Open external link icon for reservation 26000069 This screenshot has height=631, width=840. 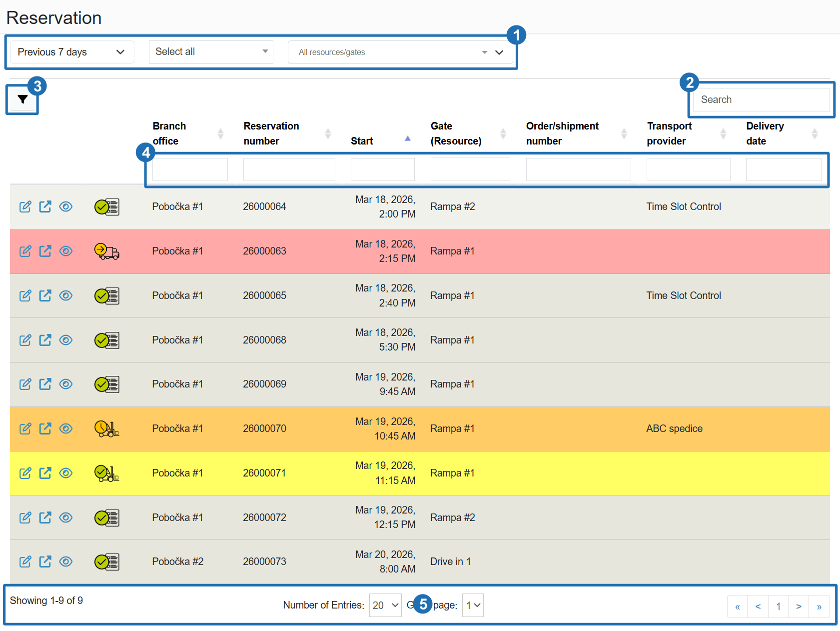[45, 384]
